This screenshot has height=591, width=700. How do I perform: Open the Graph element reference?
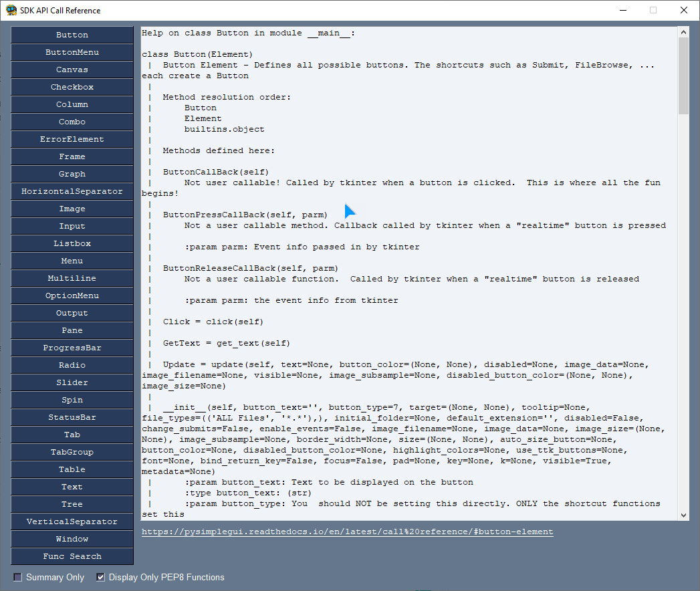72,174
